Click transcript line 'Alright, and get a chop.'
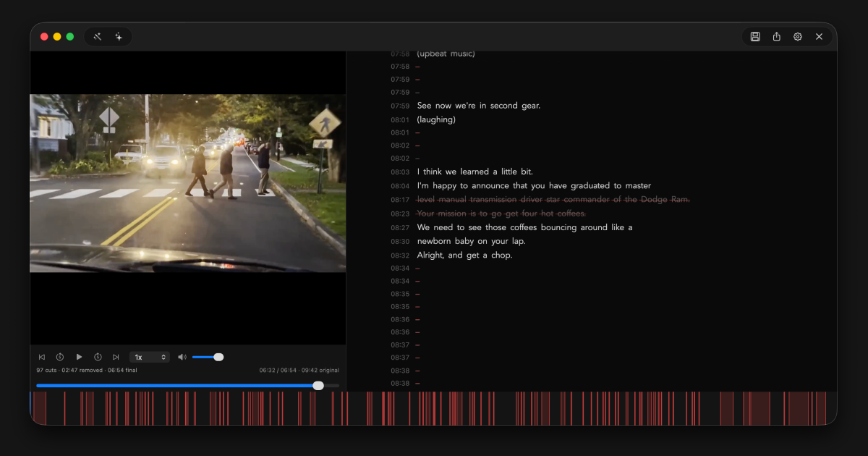The height and width of the screenshot is (456, 868). click(464, 256)
